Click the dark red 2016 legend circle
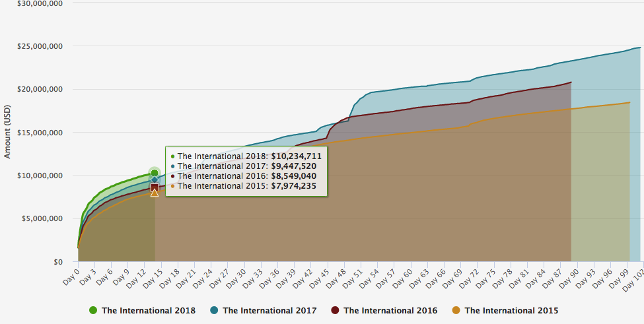This screenshot has width=644, height=324. tap(335, 310)
